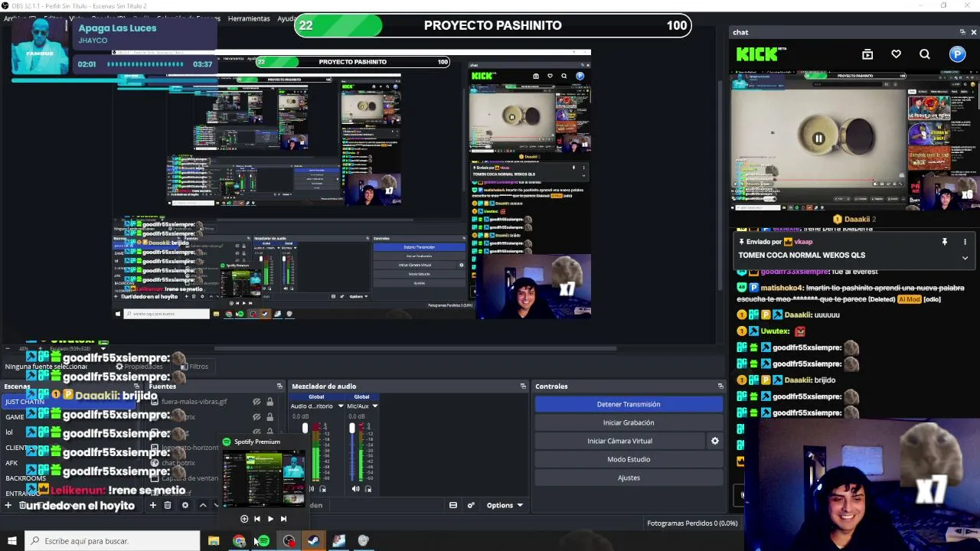The height and width of the screenshot is (551, 980).
Task: Click Iniciar Grabación button
Action: point(629,422)
